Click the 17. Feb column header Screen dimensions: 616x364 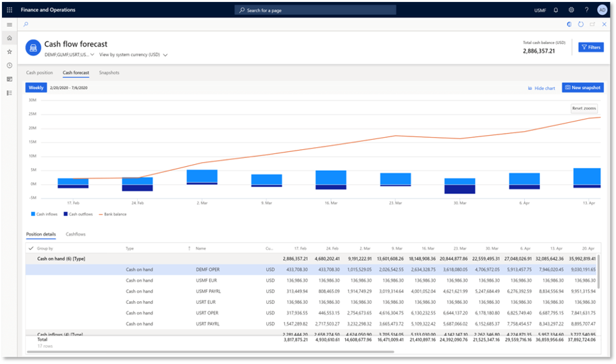(x=300, y=249)
